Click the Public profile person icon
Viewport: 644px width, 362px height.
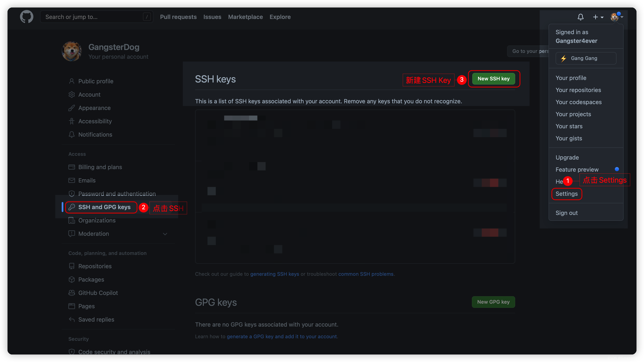71,81
